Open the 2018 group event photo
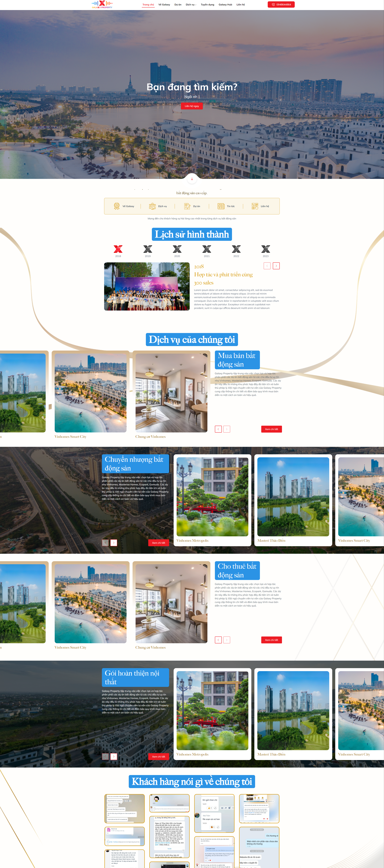The width and height of the screenshot is (384, 868). click(147, 286)
